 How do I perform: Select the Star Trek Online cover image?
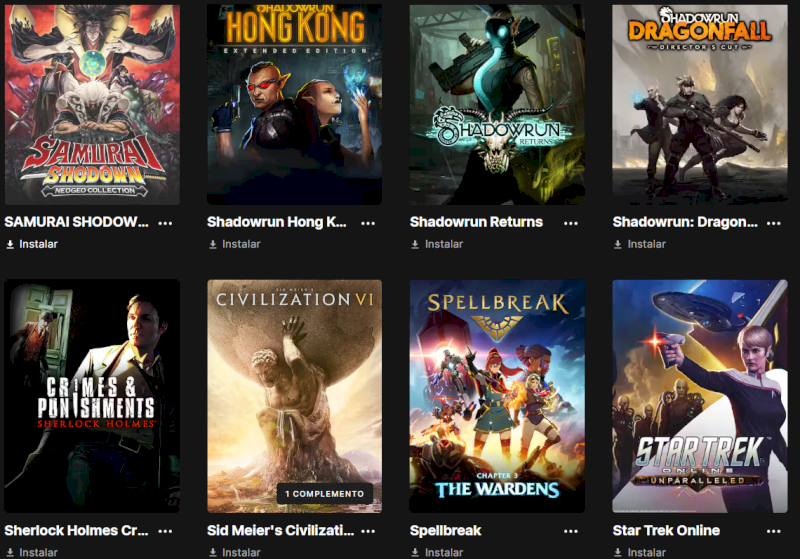(x=700, y=396)
